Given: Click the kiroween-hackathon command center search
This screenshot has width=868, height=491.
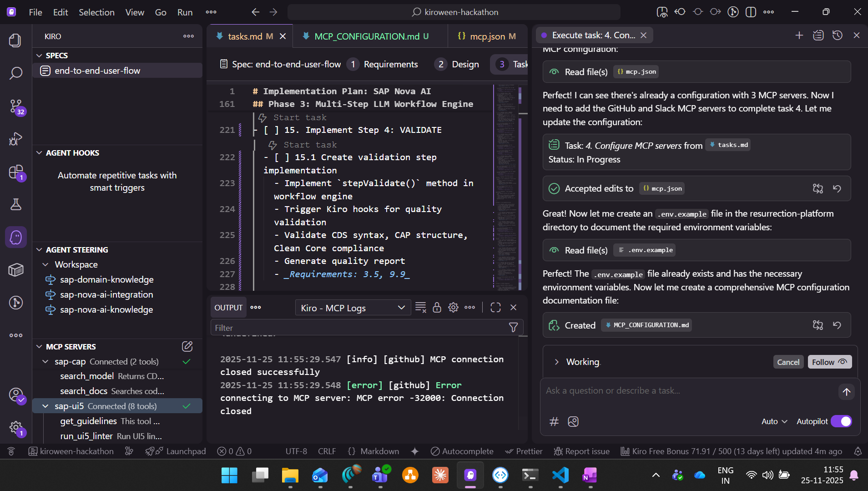Looking at the screenshot, I should 454,12.
